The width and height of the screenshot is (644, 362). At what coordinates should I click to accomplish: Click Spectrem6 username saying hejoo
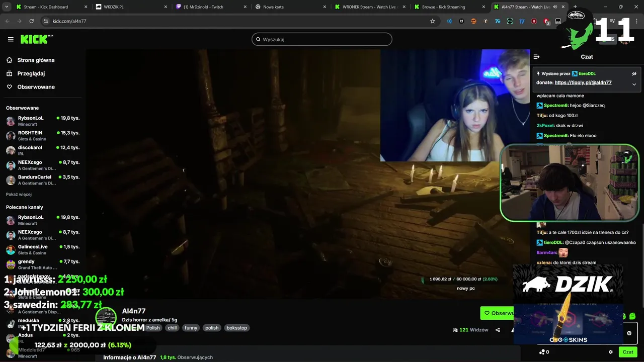click(x=555, y=106)
